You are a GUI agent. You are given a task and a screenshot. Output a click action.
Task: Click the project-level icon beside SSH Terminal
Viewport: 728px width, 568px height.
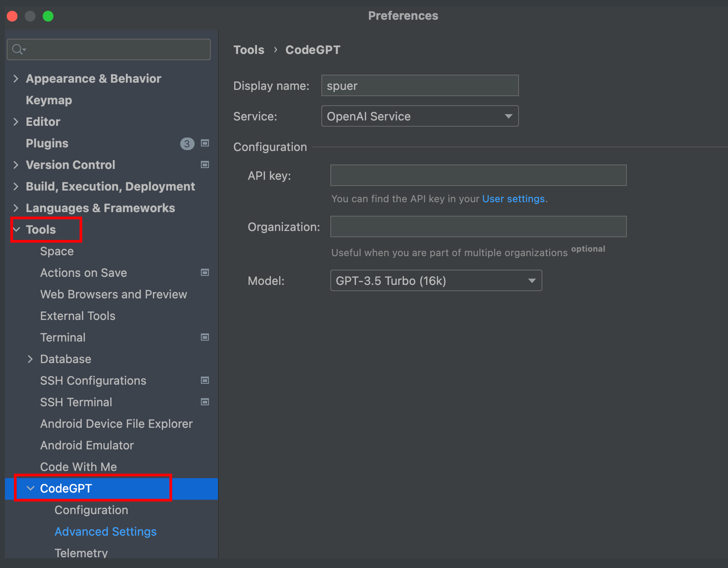(205, 402)
